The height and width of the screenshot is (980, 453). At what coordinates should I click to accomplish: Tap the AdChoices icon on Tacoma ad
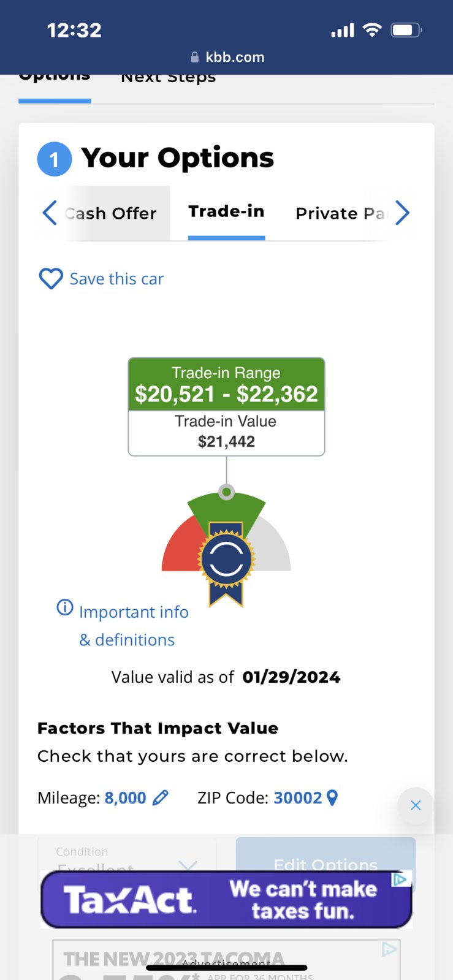389,949
